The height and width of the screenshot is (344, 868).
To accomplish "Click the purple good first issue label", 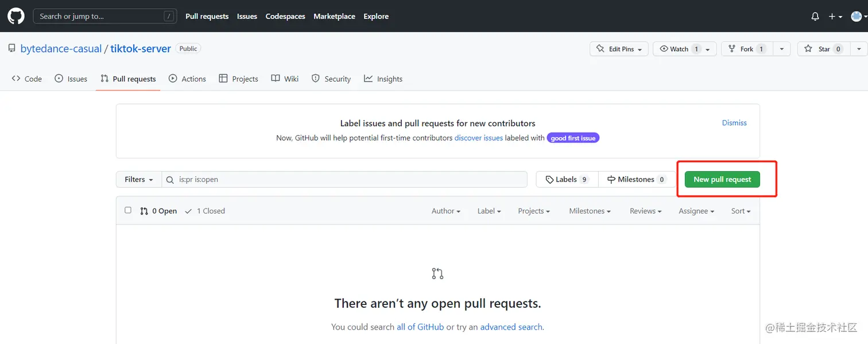I will click(x=573, y=138).
